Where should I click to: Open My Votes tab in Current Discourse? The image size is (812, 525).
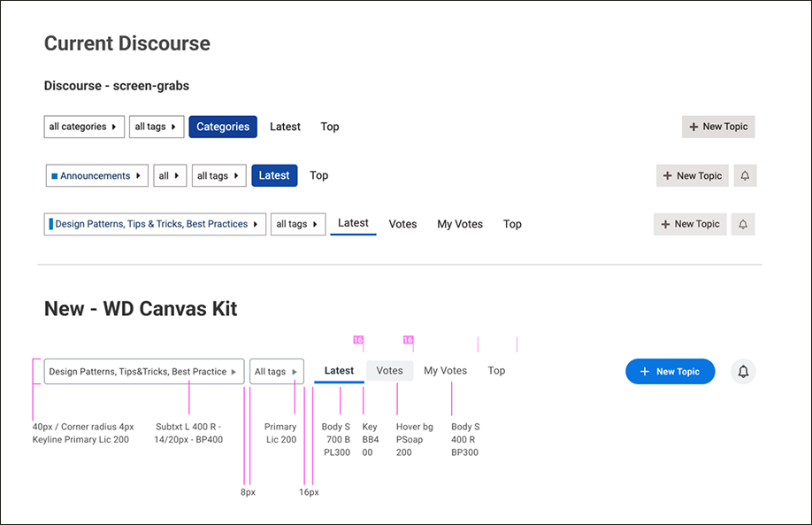[460, 224]
